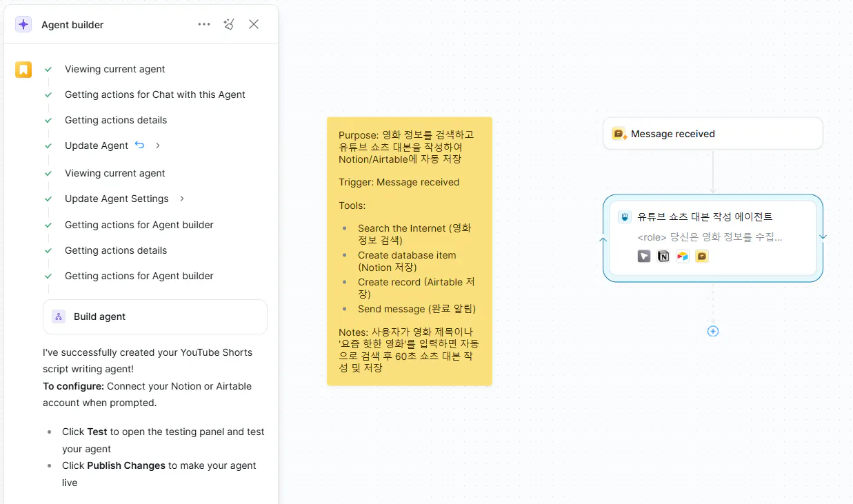Viewport: 853px width, 504px height.
Task: Click the Notion tool icon in agent node
Action: 663,256
